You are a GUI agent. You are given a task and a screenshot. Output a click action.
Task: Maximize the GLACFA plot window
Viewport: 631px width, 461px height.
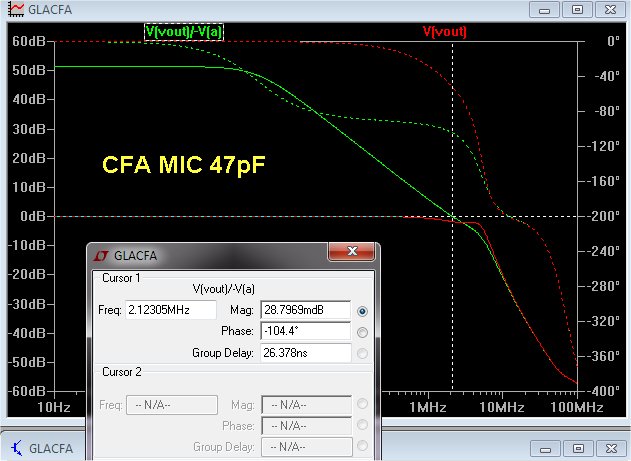coord(577,10)
